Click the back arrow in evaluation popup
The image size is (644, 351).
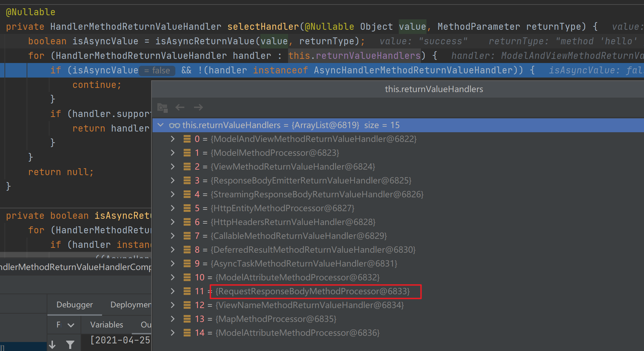click(x=180, y=108)
